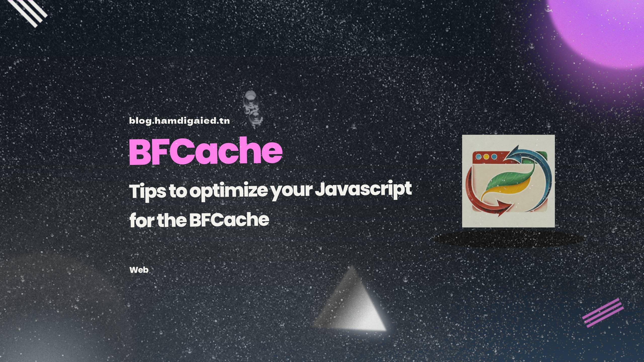This screenshot has height=362, width=644.
Task: Open blog.hamdigaied.tn link
Action: coord(180,121)
